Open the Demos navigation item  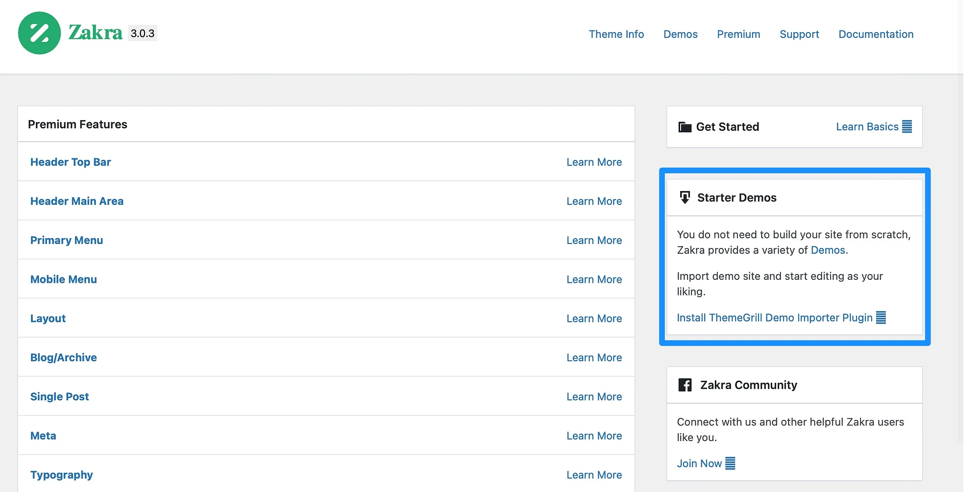click(681, 34)
